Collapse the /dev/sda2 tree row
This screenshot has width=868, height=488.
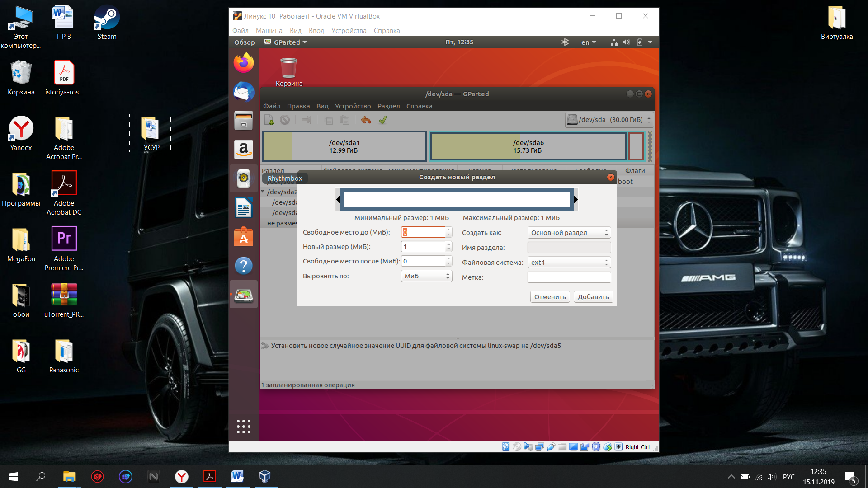point(263,192)
